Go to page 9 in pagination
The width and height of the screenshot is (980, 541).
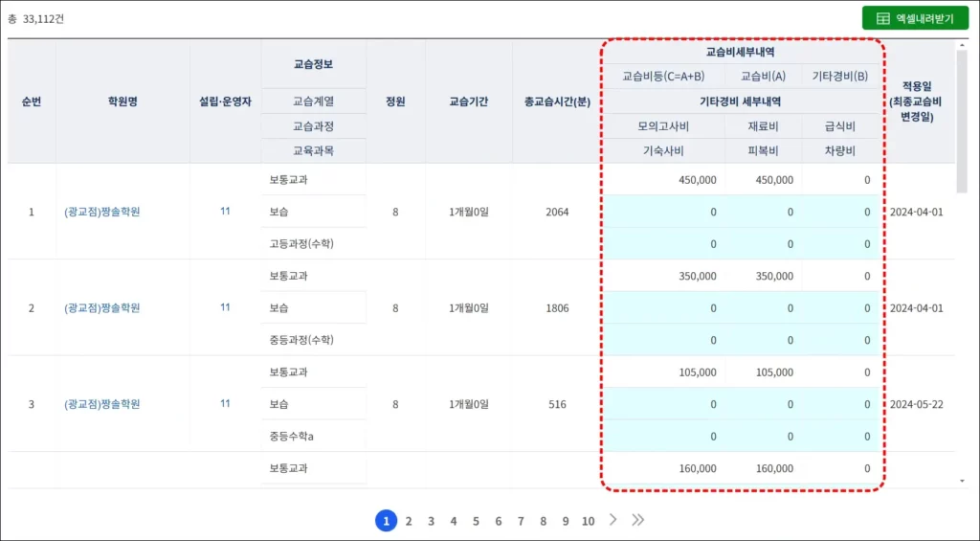click(x=566, y=521)
